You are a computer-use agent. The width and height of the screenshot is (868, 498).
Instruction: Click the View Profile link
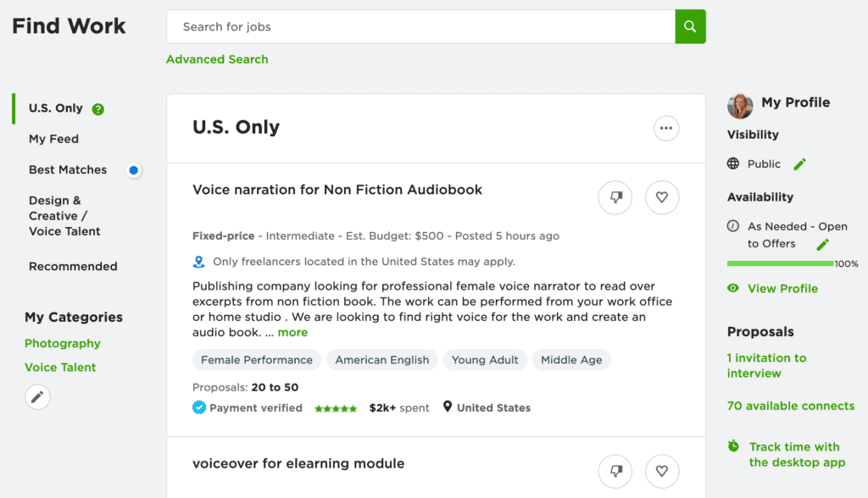(782, 288)
